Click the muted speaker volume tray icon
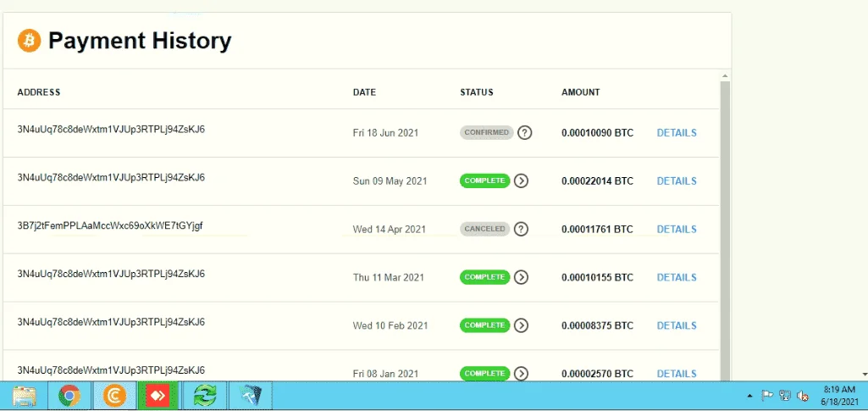The height and width of the screenshot is (411, 868). (802, 396)
